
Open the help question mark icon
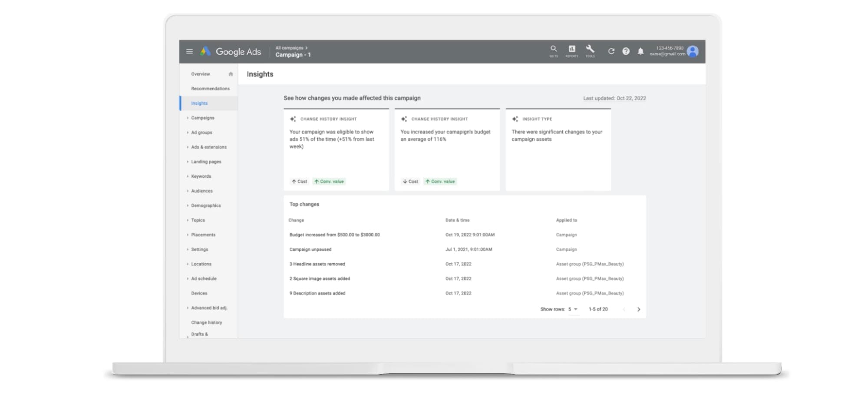(x=626, y=51)
